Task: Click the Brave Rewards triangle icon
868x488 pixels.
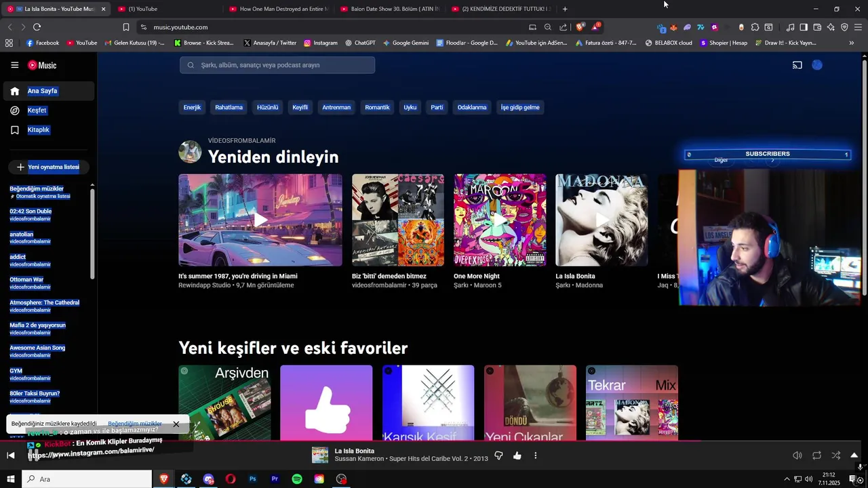Action: click(595, 27)
